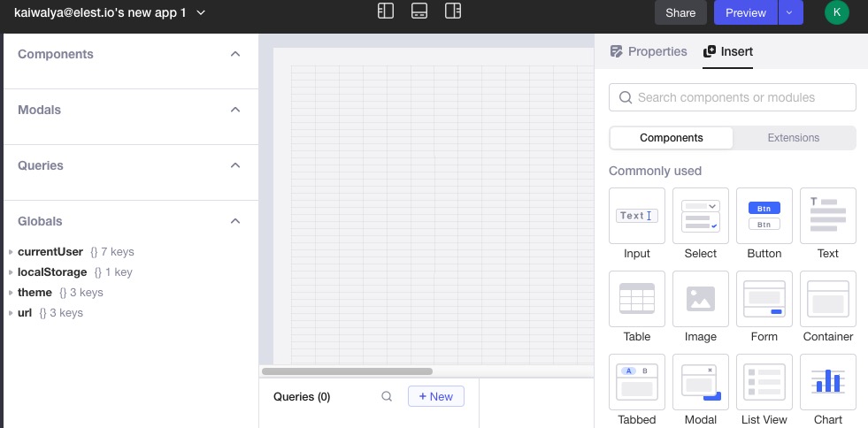This screenshot has width=868, height=428.
Task: Select the Table component icon
Action: (636, 299)
